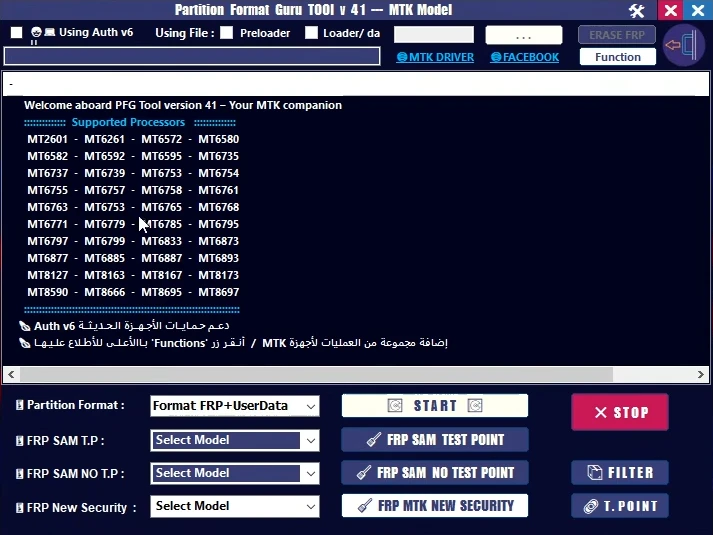Screen dimensions: 713x535
Task: Click the FILTER button
Action: (620, 473)
